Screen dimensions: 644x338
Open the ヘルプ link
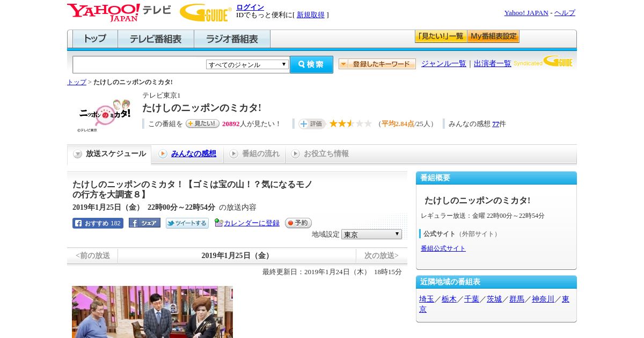point(565,13)
